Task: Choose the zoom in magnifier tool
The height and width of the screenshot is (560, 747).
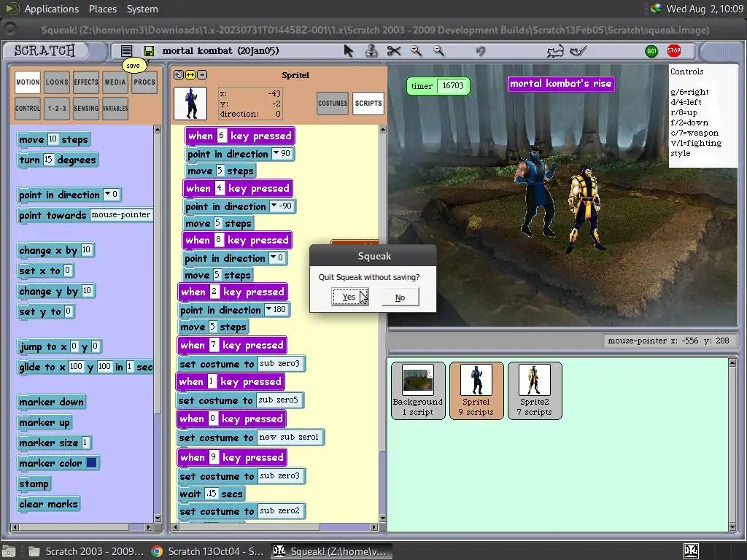Action: coord(417,50)
